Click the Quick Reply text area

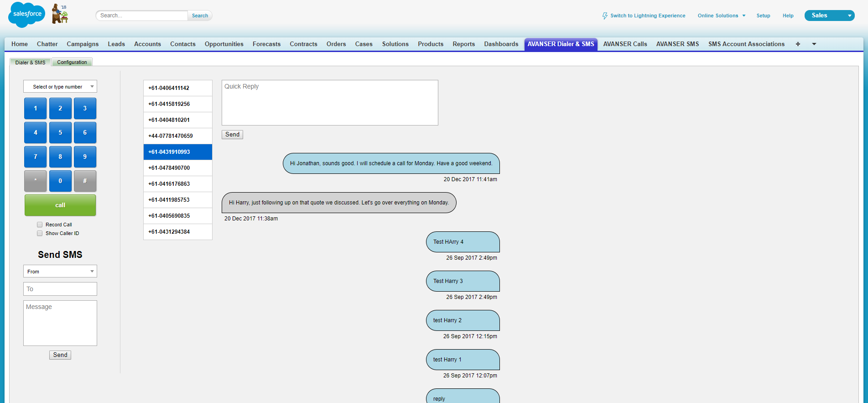pos(330,103)
